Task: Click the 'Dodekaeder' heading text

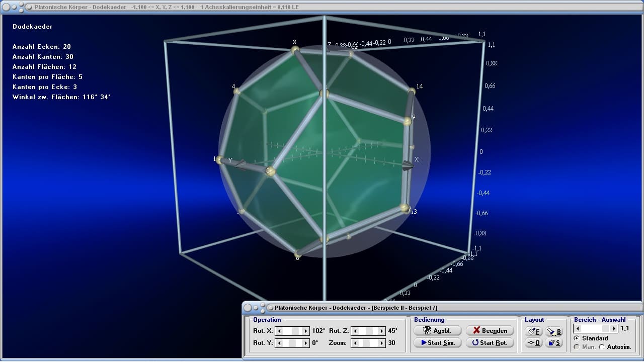Action: click(32, 27)
